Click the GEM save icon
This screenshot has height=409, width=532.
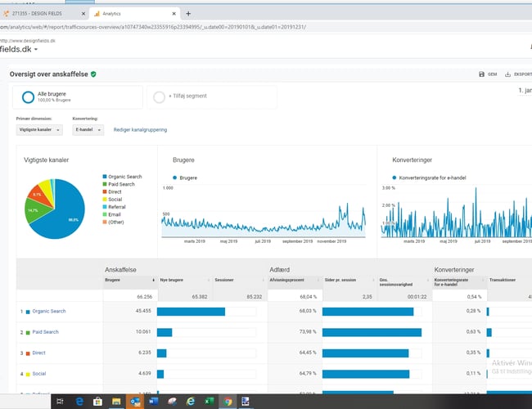481,74
